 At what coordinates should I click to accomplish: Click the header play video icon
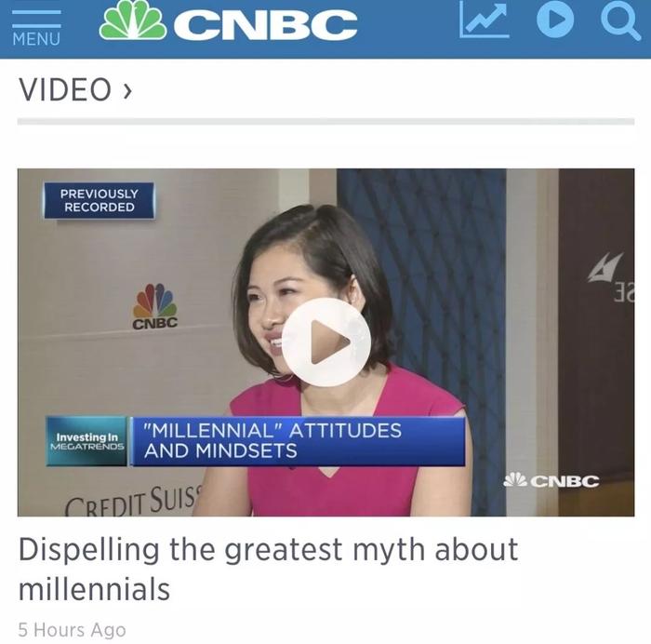[555, 20]
